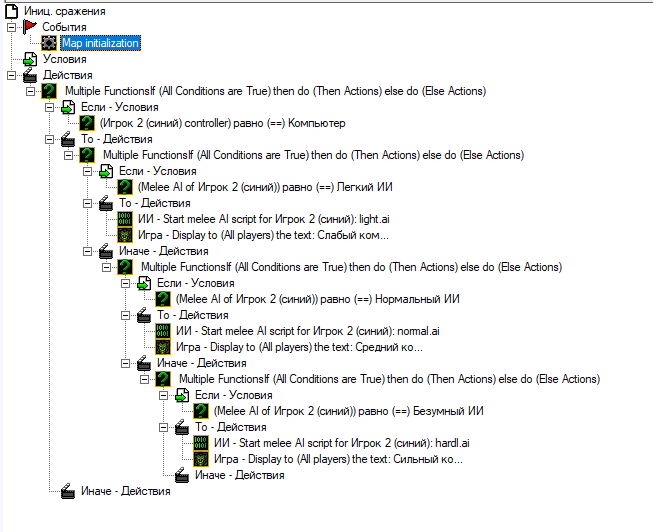Click the document-arrow icon of the Если - Условия above Нормальный ИИ
The width and height of the screenshot is (653, 532).
pyautogui.click(x=144, y=283)
